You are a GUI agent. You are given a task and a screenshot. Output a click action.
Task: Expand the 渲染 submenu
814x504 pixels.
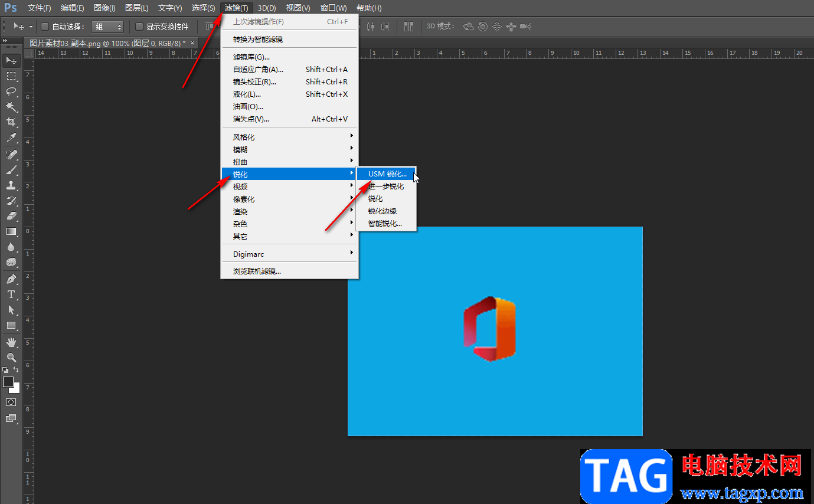(289, 211)
